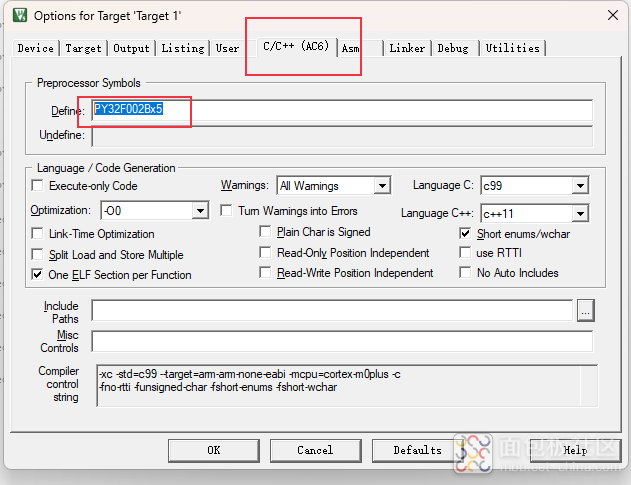Viewport: 631px width, 485px height.
Task: Close the Options for Target dialog
Action: point(610,15)
